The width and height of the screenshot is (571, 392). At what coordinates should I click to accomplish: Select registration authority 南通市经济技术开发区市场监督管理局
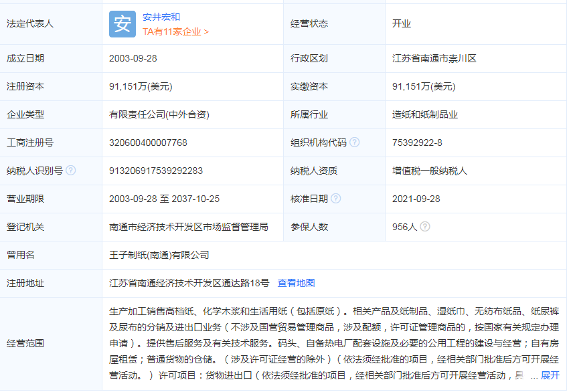coord(189,227)
